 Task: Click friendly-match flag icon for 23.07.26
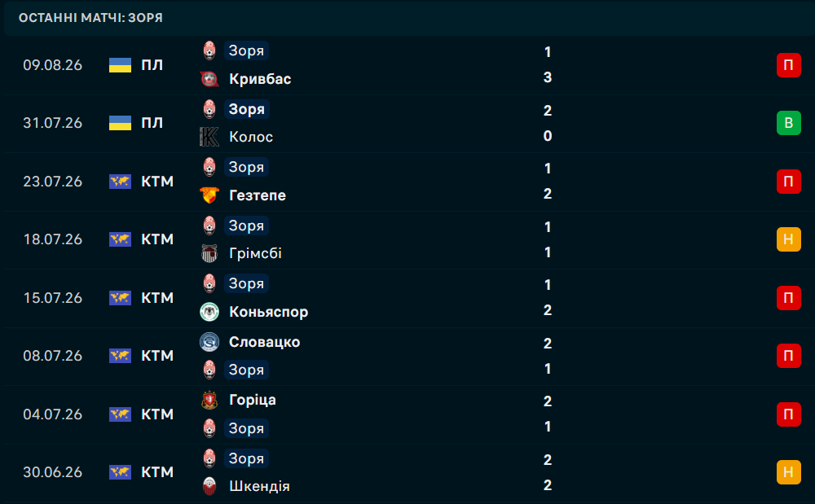[120, 181]
